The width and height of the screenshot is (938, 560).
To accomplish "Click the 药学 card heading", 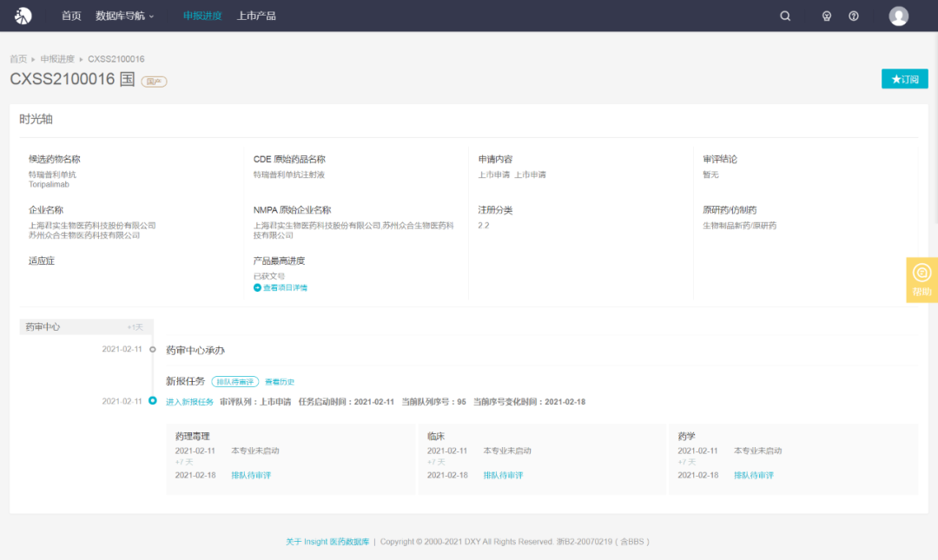I will pos(687,436).
